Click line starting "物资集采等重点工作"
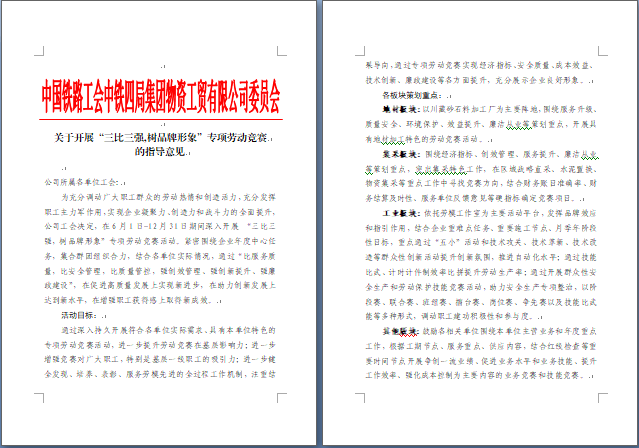This screenshot has width=639, height=448. point(481,183)
